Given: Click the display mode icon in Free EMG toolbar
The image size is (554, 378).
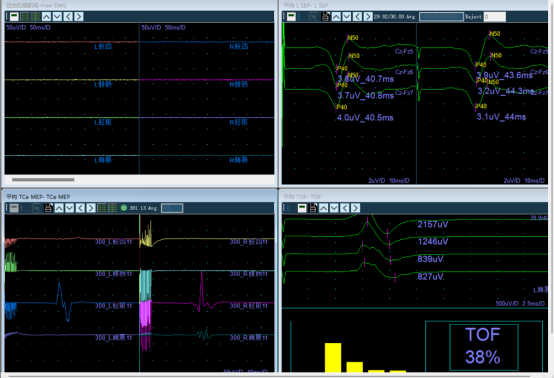Looking at the screenshot, I should pyautogui.click(x=14, y=16).
